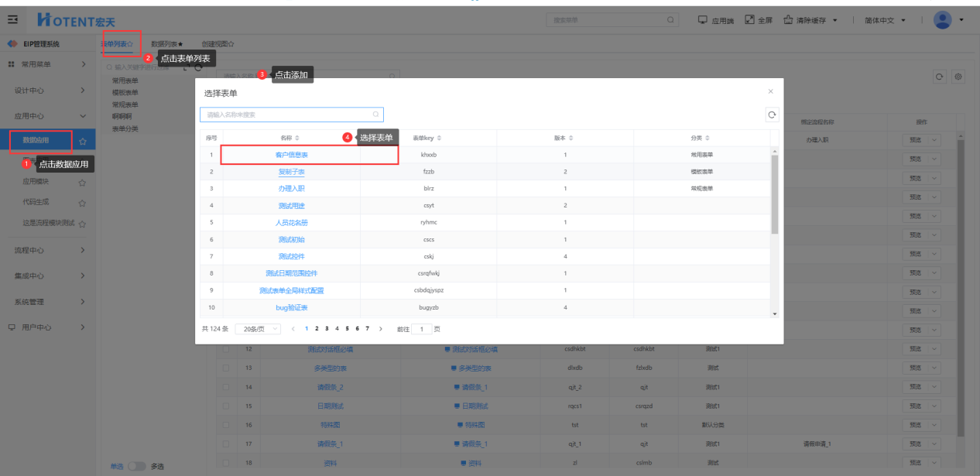Click the user avatar icon

coord(942,19)
